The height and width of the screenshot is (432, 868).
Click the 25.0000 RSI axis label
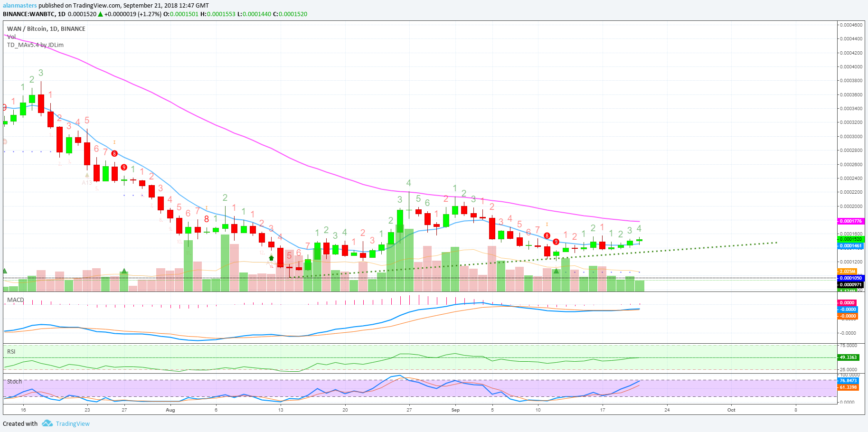pyautogui.click(x=849, y=369)
